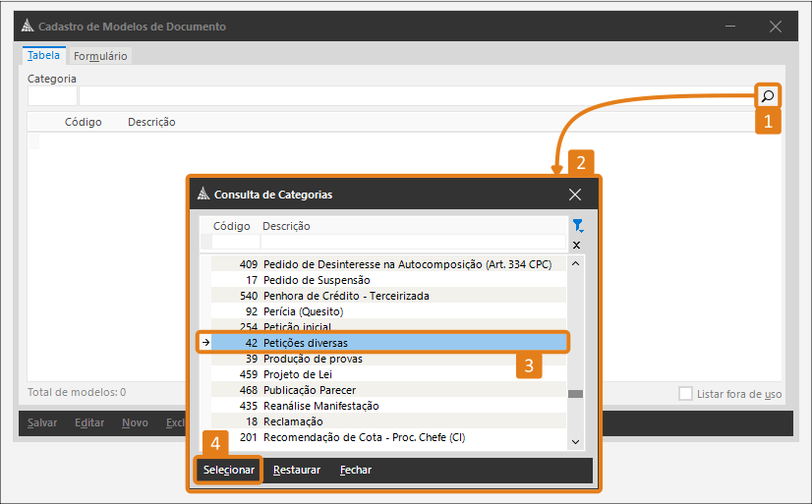Click the magnifying glass category search icon

767,95
